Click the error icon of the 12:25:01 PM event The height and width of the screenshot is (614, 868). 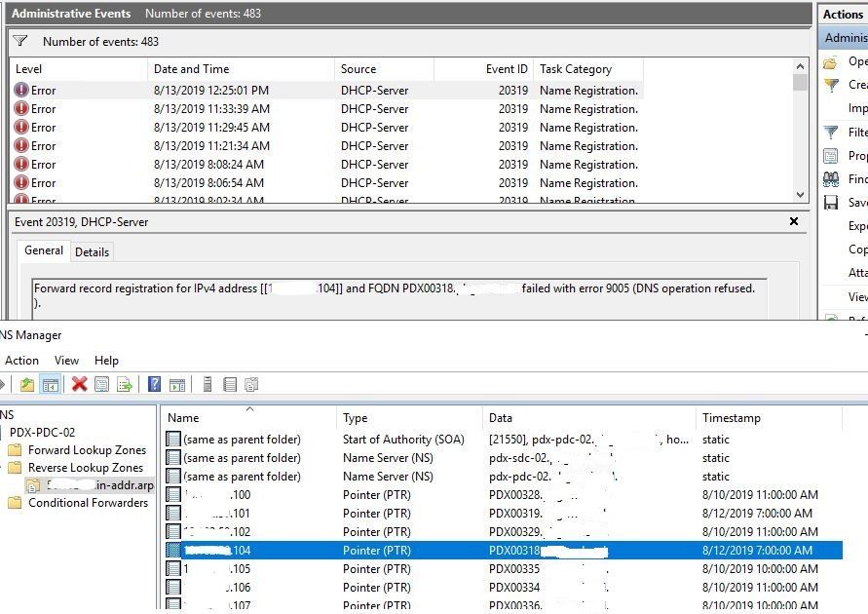point(21,90)
